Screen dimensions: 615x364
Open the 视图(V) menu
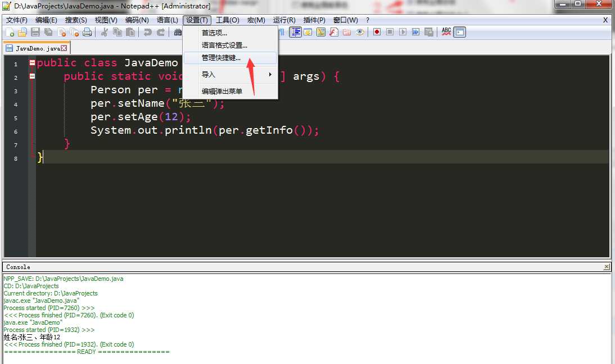(x=106, y=20)
